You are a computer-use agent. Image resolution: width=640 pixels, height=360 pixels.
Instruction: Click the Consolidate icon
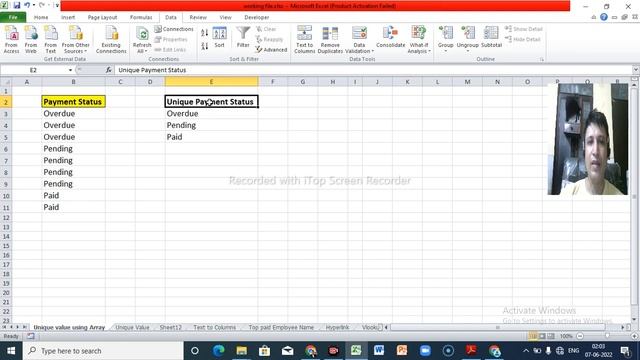coord(391,38)
